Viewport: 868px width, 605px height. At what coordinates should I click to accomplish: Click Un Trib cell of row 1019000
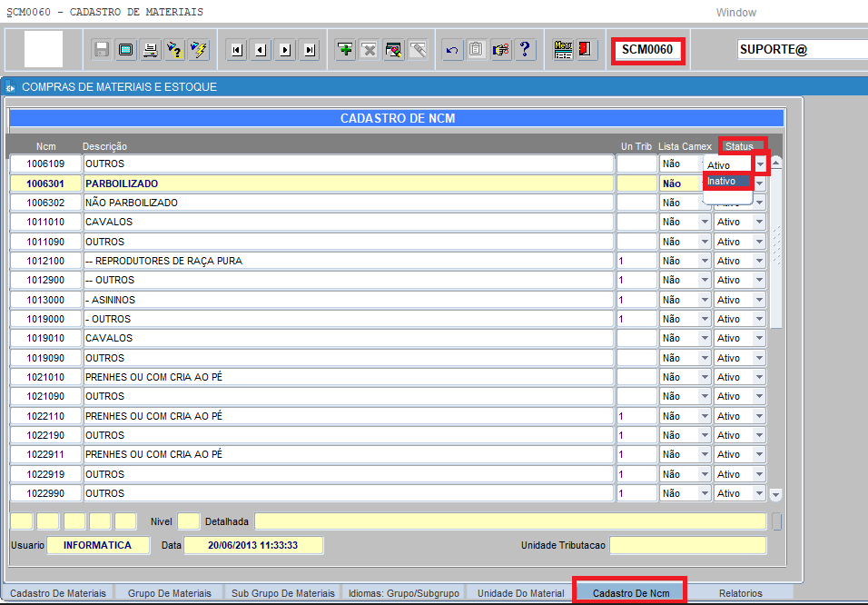[x=636, y=319]
